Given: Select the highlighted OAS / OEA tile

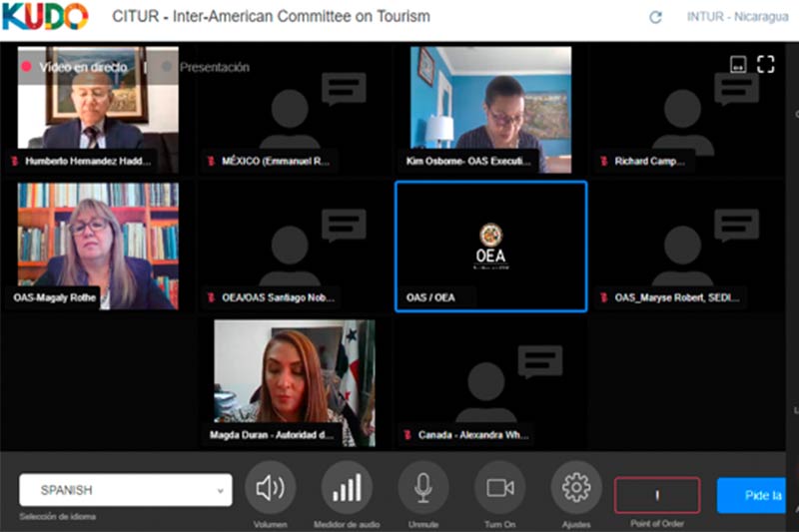Looking at the screenshot, I should point(490,247).
